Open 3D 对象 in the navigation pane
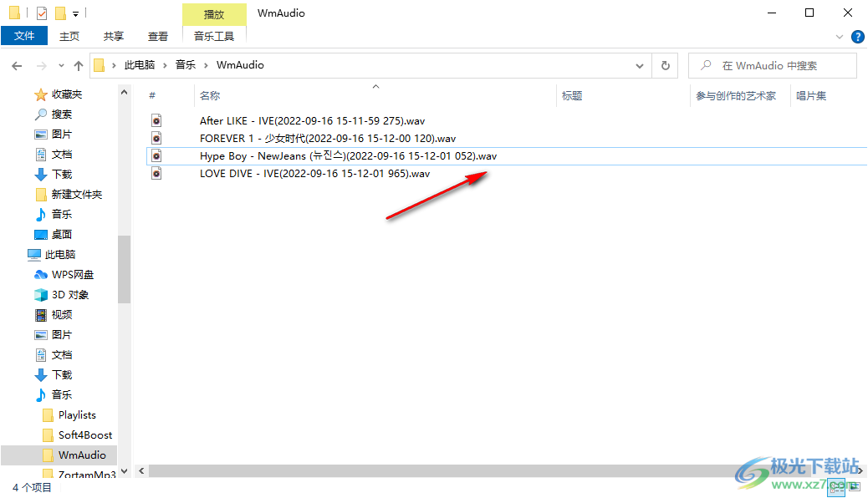 (69, 295)
